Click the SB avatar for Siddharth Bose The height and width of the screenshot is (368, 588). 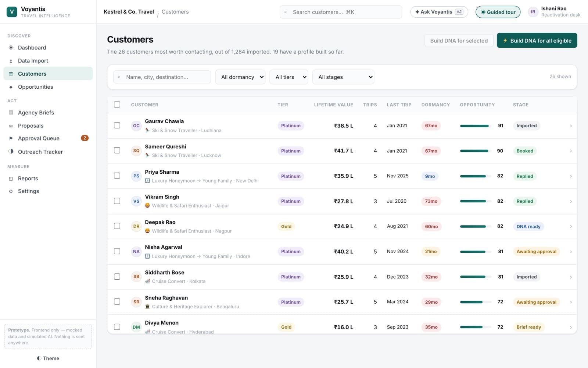136,276
